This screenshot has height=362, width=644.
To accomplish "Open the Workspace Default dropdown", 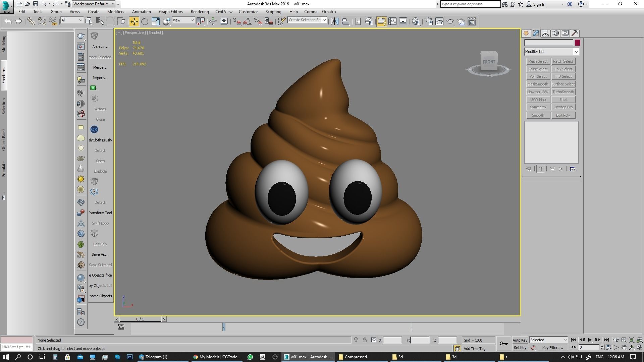I will [x=93, y=4].
